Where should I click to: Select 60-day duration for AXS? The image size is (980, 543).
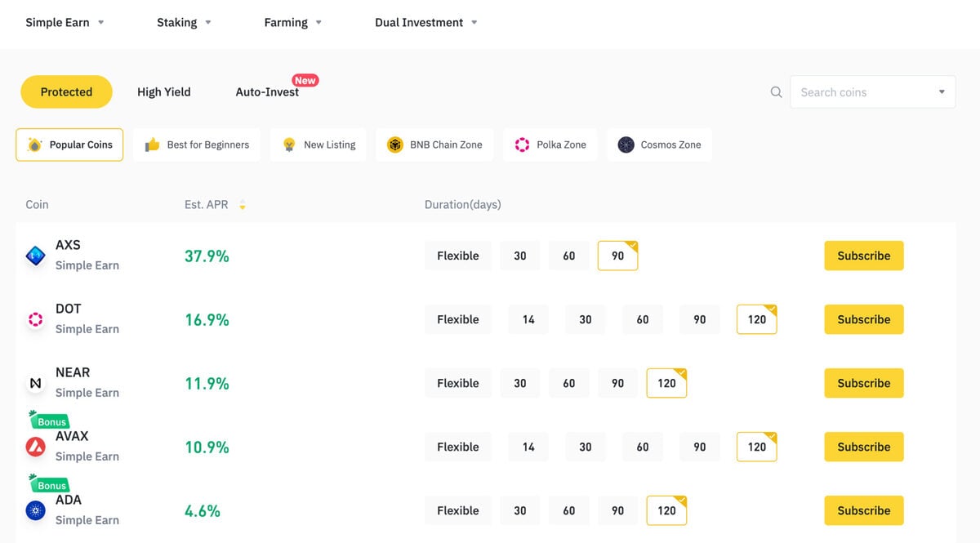click(x=569, y=256)
